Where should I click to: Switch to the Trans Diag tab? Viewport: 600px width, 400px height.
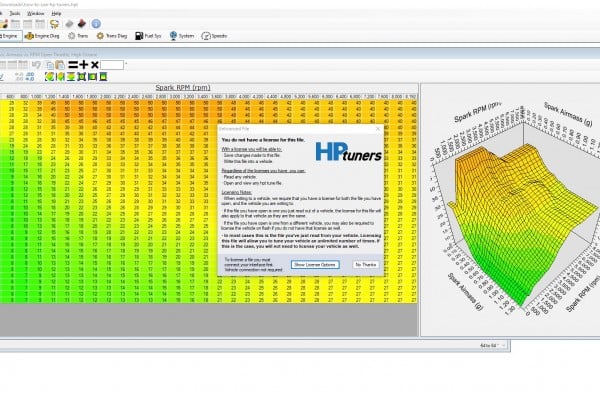pyautogui.click(x=111, y=36)
